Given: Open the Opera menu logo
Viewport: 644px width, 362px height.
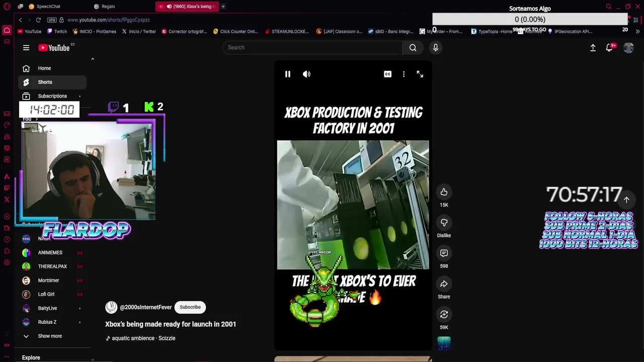Looking at the screenshot, I should pos(7,7).
